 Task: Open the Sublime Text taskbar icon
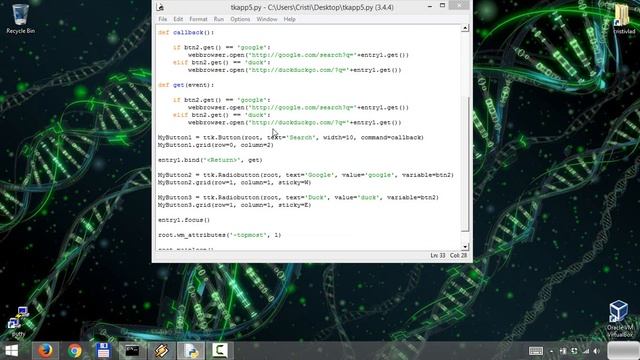[x=161, y=351]
